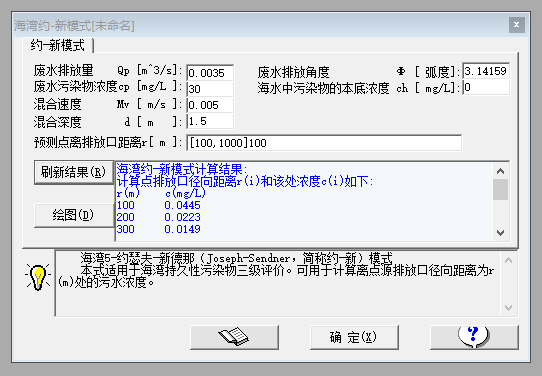Click the 废水排放量 Qp field showing 0.0035
Screen dimensions: 542x376
tap(210, 73)
